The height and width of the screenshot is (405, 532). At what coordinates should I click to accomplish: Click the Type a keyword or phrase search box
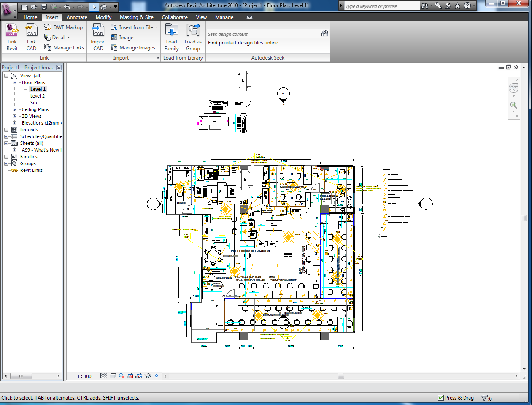tap(382, 6)
